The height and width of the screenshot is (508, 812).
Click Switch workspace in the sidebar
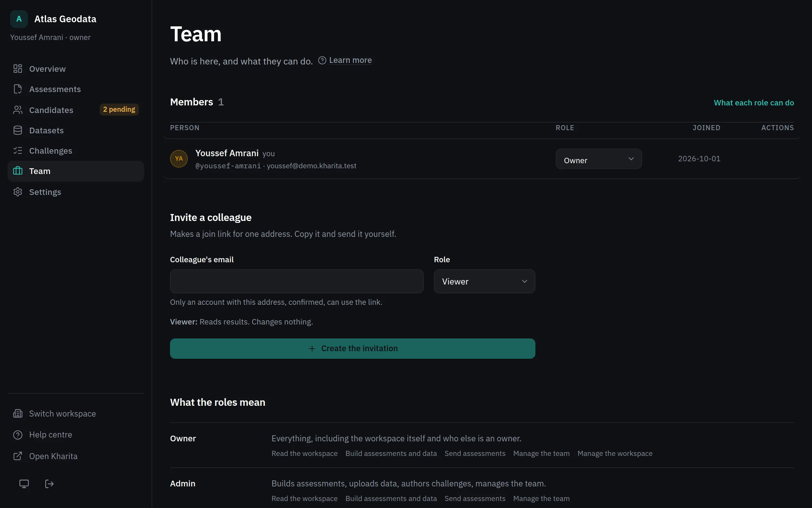pos(76,414)
